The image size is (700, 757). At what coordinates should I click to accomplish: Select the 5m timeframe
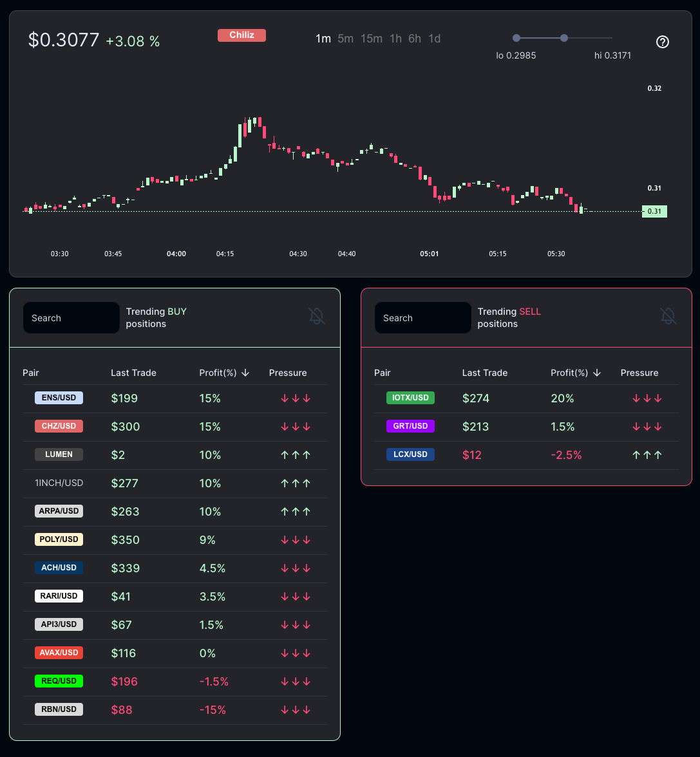point(345,39)
